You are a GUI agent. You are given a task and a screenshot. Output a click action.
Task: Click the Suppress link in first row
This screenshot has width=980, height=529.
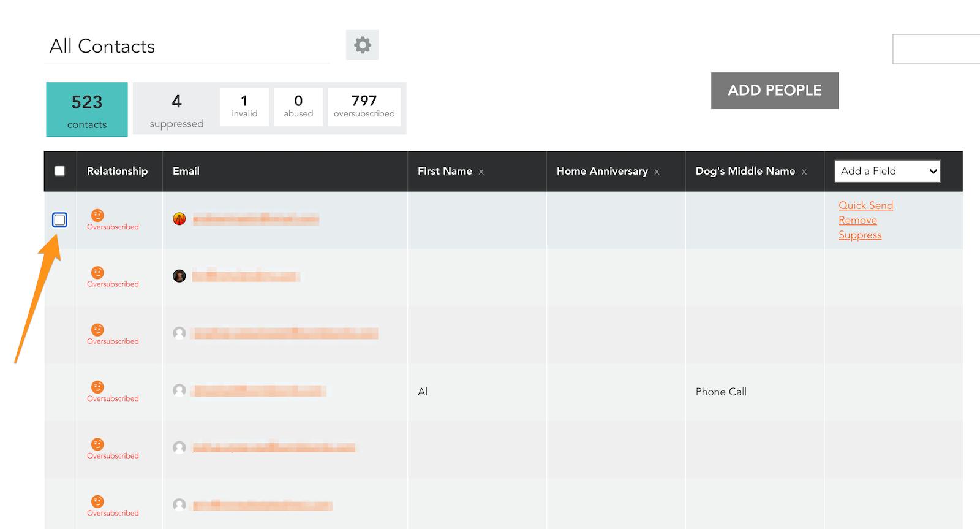tap(860, 235)
